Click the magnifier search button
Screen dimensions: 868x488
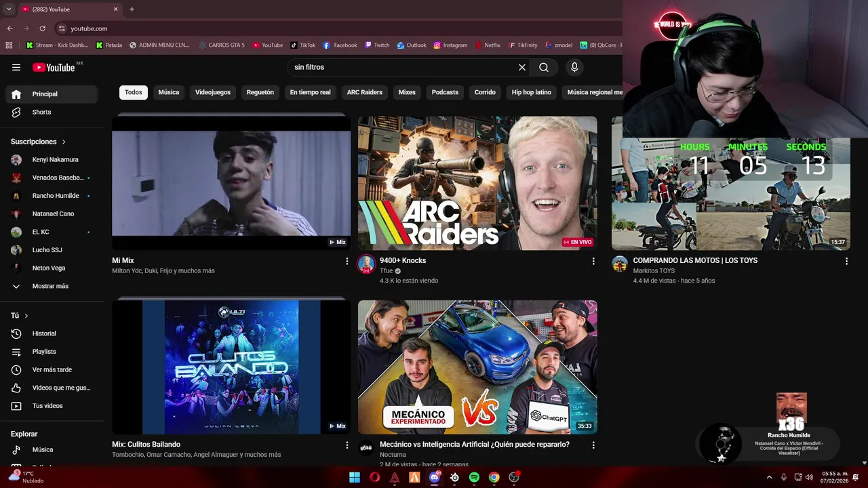[544, 67]
